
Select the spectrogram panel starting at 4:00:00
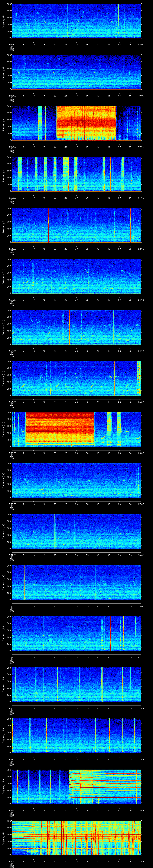click(77, 685)
